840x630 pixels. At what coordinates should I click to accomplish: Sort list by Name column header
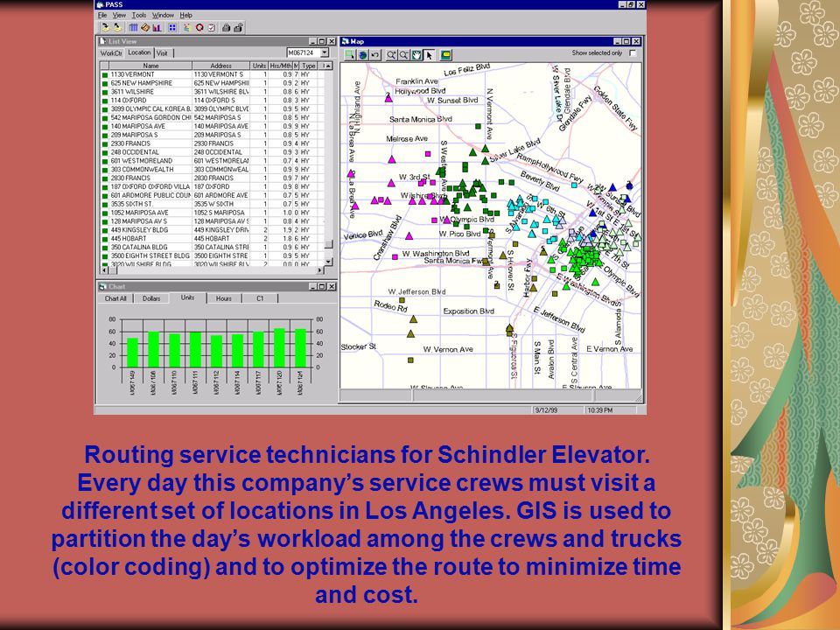151,66
